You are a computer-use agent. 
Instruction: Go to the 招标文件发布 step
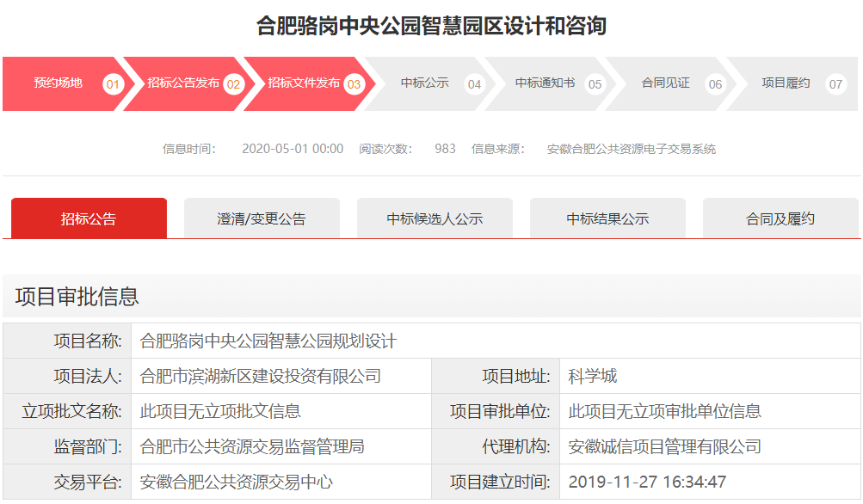(x=303, y=83)
